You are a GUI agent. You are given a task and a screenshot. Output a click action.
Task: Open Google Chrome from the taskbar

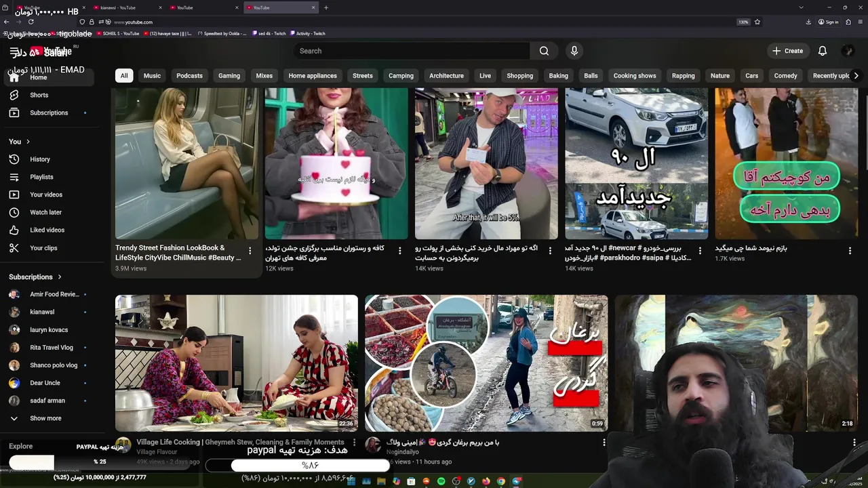pos(501,481)
